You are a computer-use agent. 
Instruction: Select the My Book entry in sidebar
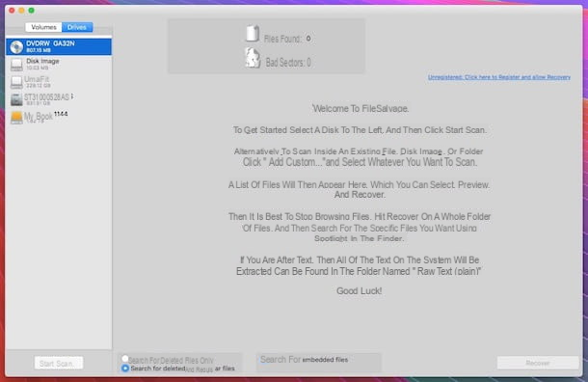59,118
